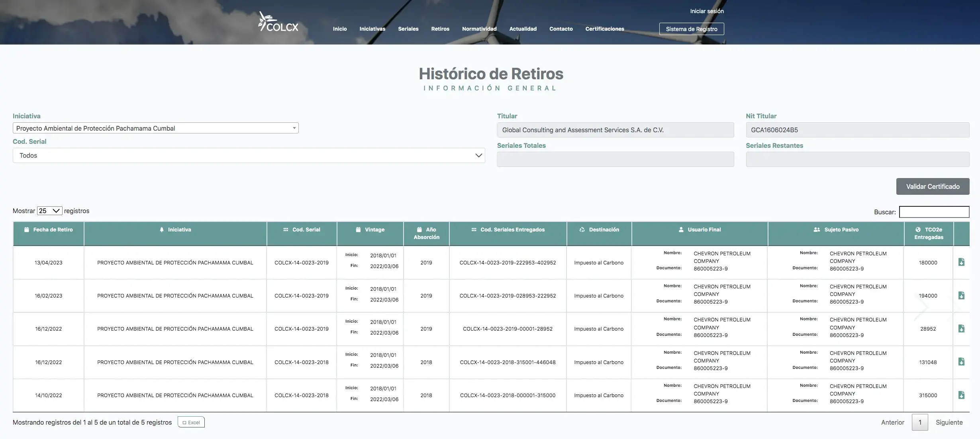Image resolution: width=980 pixels, height=439 pixels.
Task: Go to the Siguiente page
Action: coord(949,422)
